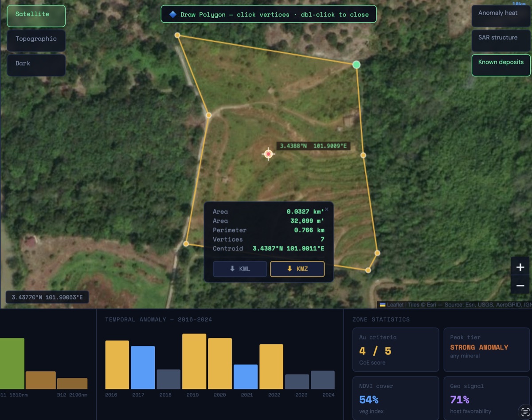
Task: Click the 2016 temporal anomaly bar
Action: (117, 365)
